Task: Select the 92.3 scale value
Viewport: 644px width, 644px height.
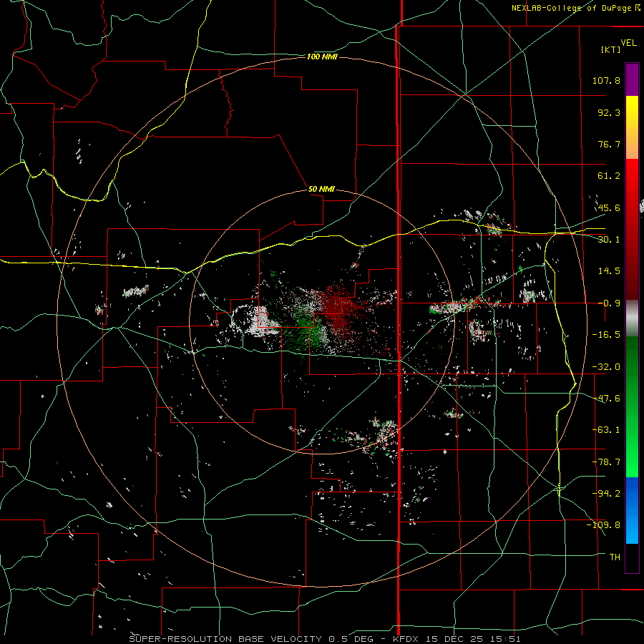Action: (609, 112)
